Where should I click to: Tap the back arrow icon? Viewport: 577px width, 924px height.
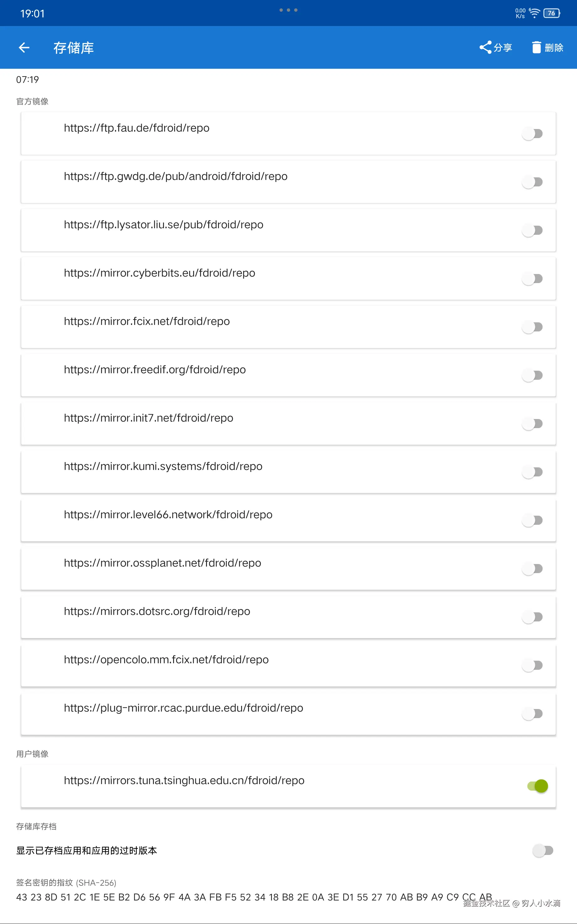[24, 47]
